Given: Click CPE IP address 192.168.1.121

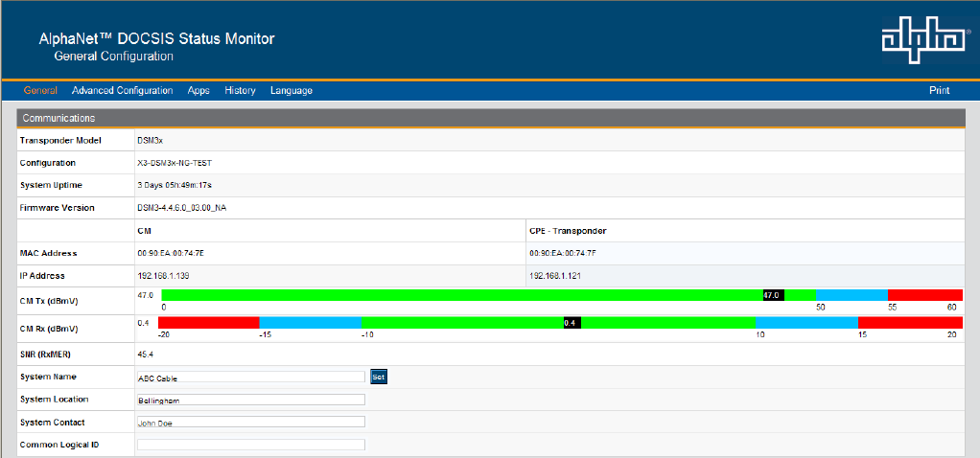Looking at the screenshot, I should click(555, 276).
